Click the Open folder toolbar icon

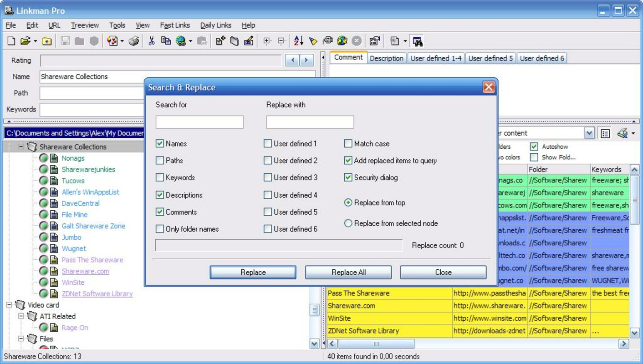26,41
